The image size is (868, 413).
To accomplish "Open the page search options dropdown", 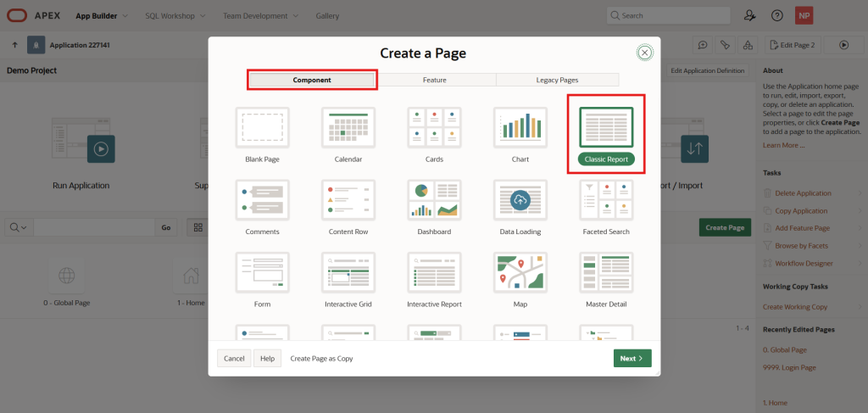I will (x=19, y=227).
